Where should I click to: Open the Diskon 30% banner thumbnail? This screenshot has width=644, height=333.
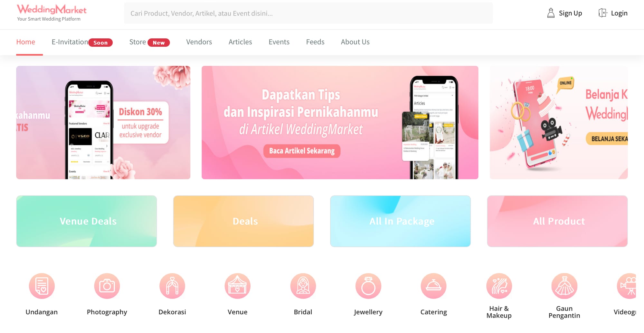tap(103, 122)
